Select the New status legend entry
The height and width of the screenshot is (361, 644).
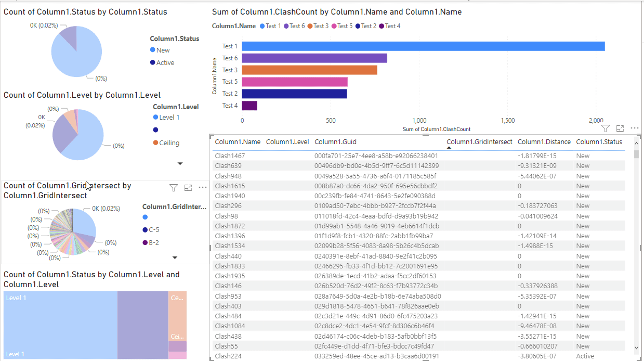(x=163, y=50)
